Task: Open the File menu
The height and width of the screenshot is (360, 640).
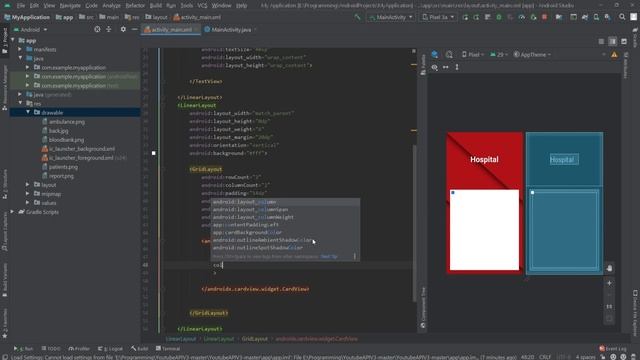Action: coord(21,6)
